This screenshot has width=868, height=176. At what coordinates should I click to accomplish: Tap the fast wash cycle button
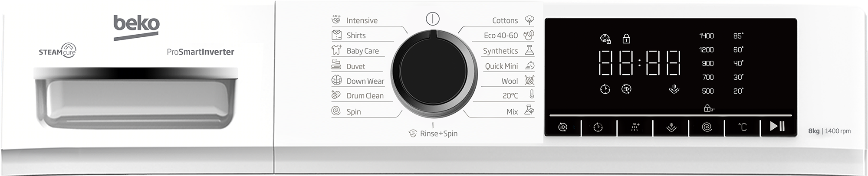(x=563, y=127)
